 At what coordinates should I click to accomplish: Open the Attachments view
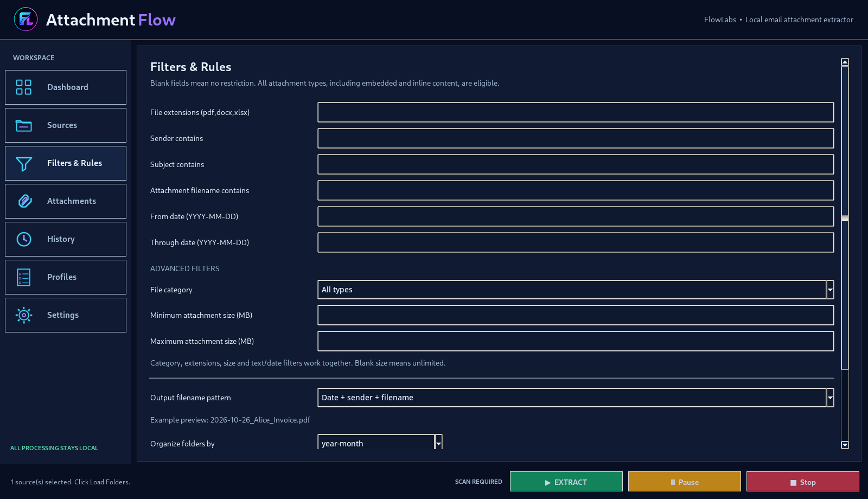(66, 201)
